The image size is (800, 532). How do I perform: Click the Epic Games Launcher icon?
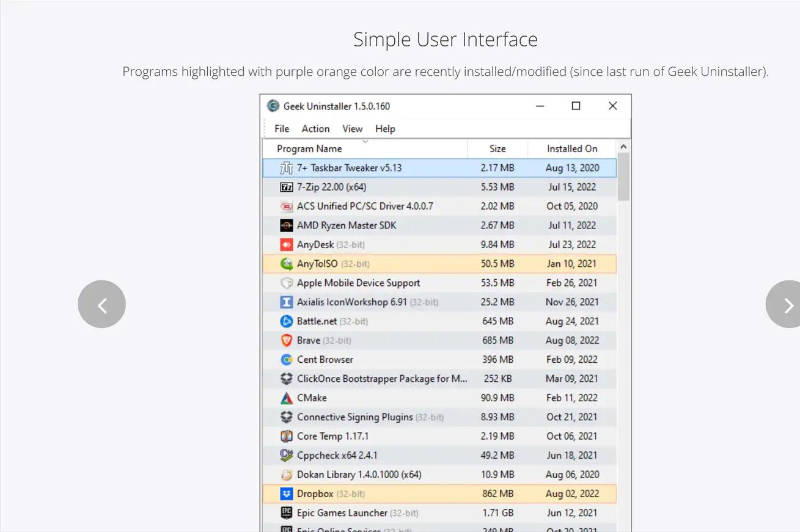[x=286, y=512]
